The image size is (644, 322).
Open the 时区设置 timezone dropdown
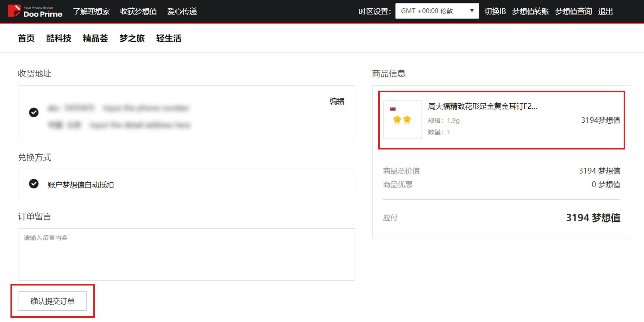pos(437,11)
